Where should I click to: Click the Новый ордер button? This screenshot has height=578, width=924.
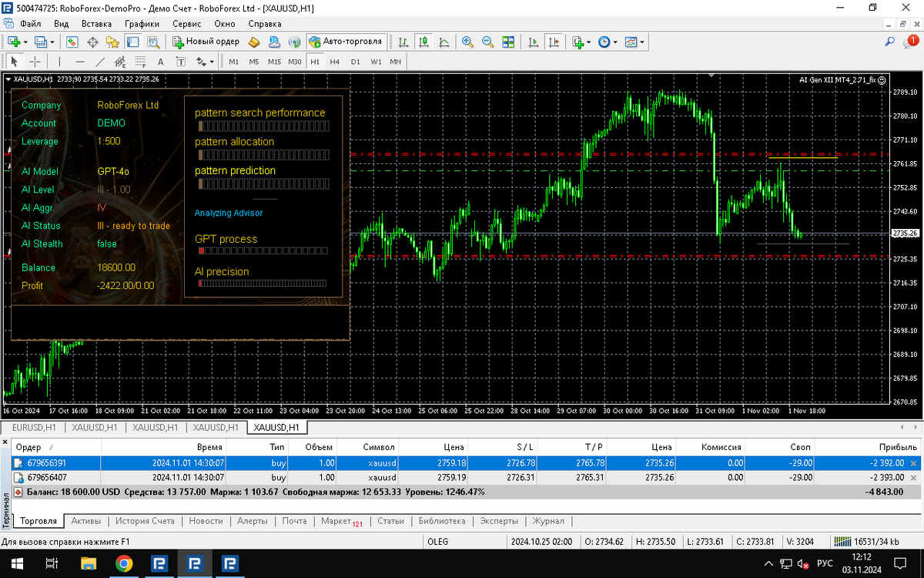point(206,42)
